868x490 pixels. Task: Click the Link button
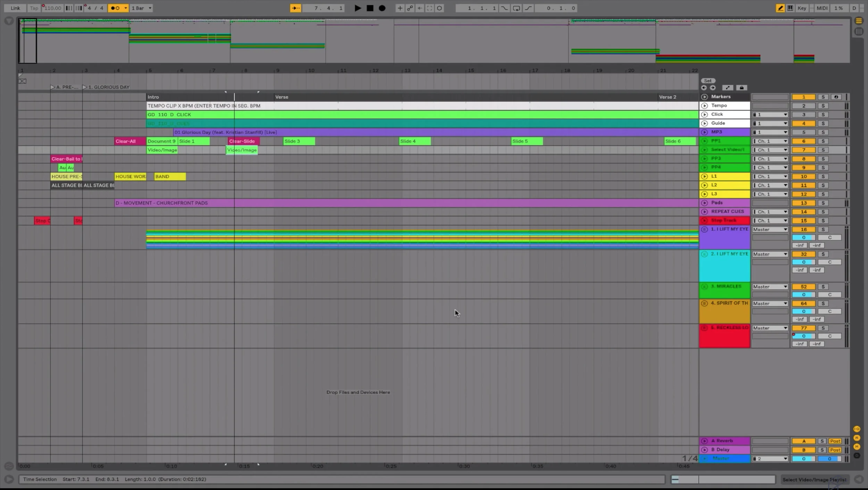15,8
